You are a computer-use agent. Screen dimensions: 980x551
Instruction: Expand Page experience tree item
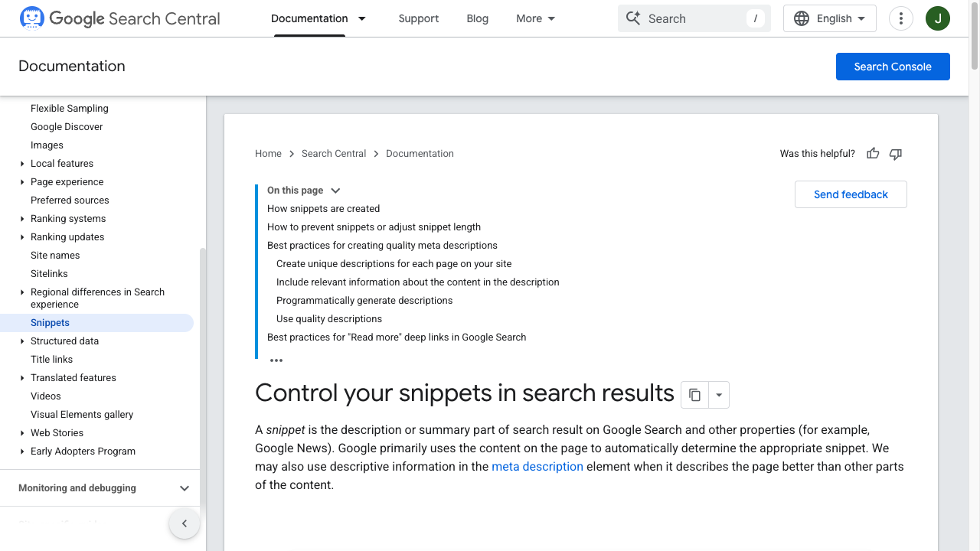(22, 182)
